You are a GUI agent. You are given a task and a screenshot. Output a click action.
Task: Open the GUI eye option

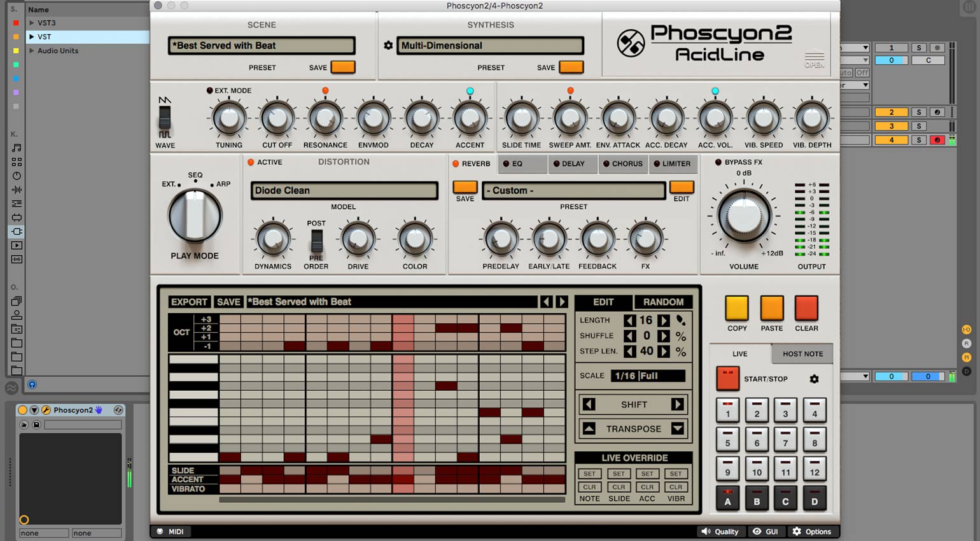(757, 531)
